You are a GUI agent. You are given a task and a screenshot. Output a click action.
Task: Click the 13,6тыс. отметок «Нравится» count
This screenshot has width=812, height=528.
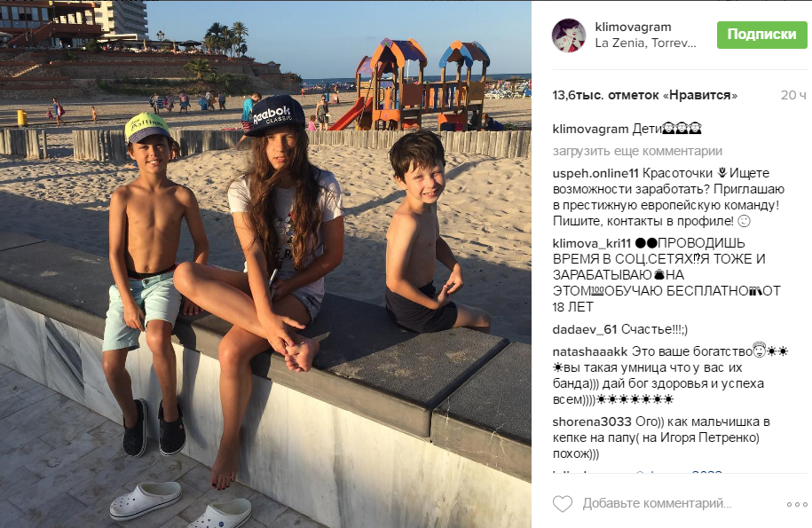point(645,95)
